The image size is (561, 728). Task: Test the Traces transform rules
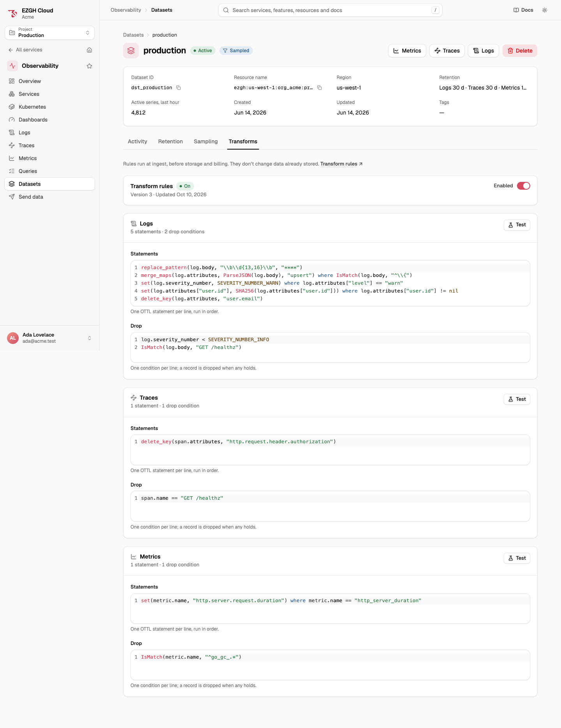point(517,399)
